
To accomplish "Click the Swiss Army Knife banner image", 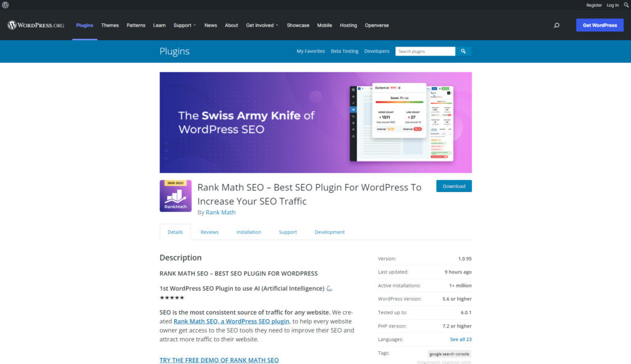I will pos(315,123).
